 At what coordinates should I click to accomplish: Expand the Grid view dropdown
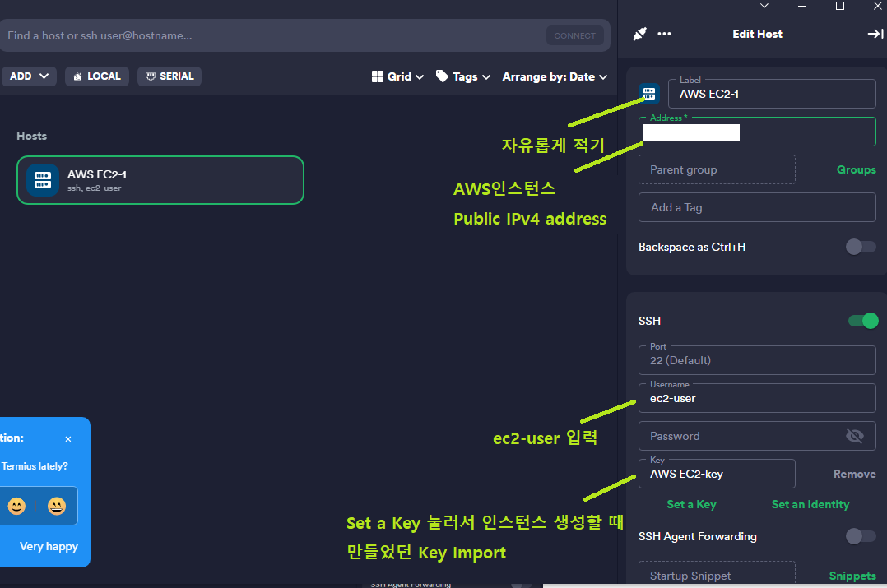tap(419, 77)
